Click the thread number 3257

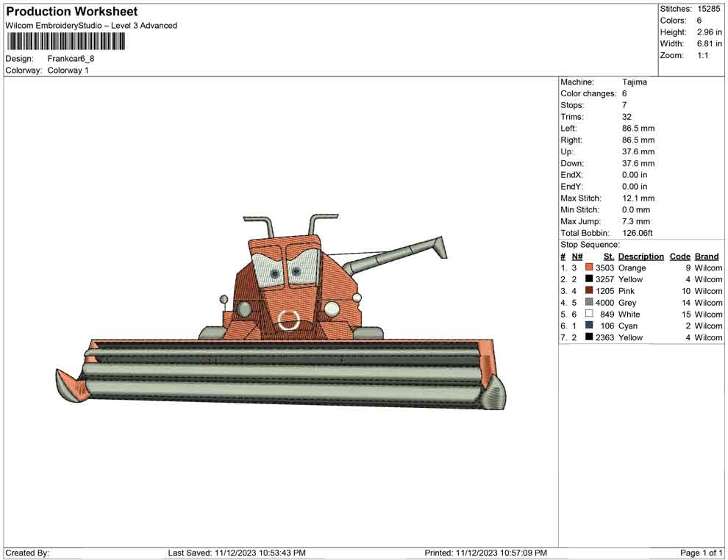(x=605, y=279)
